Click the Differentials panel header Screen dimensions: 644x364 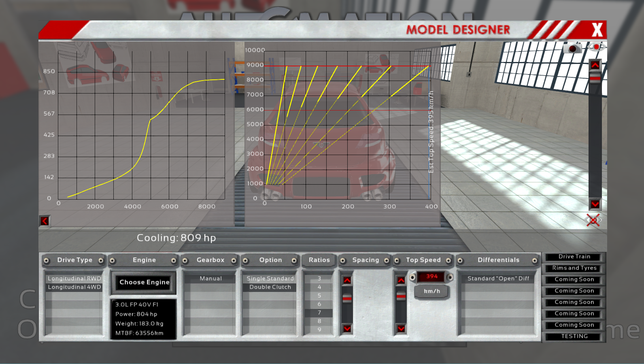tap(498, 260)
